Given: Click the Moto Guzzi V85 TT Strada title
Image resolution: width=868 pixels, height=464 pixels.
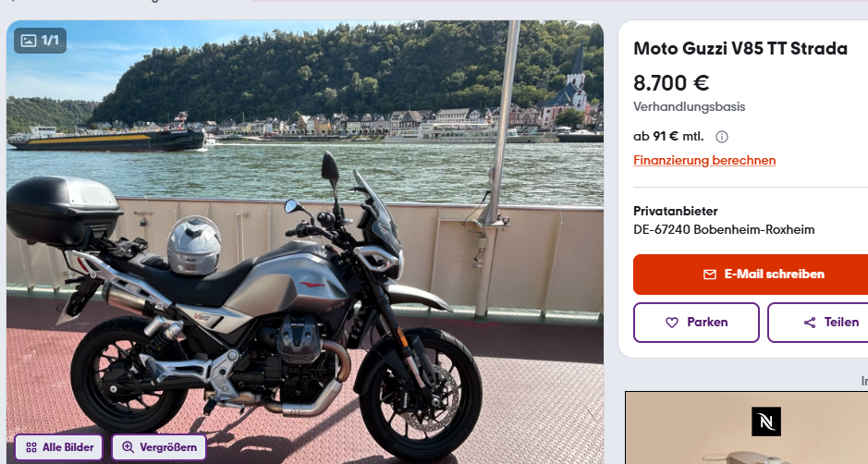Looking at the screenshot, I should [x=740, y=48].
